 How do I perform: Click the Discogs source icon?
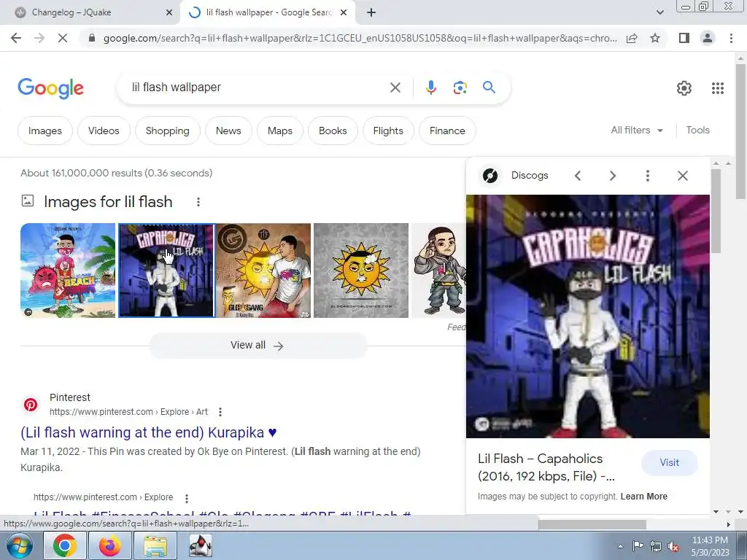click(x=489, y=176)
